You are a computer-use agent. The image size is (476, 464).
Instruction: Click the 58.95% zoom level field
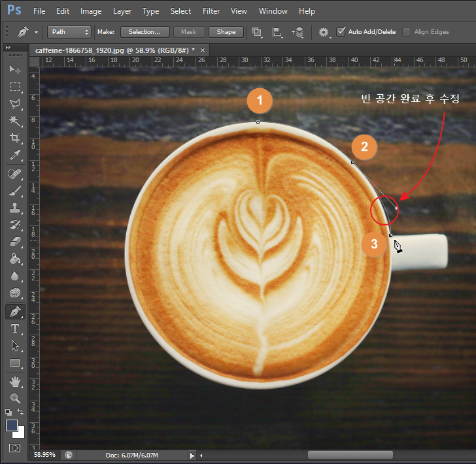(45, 455)
